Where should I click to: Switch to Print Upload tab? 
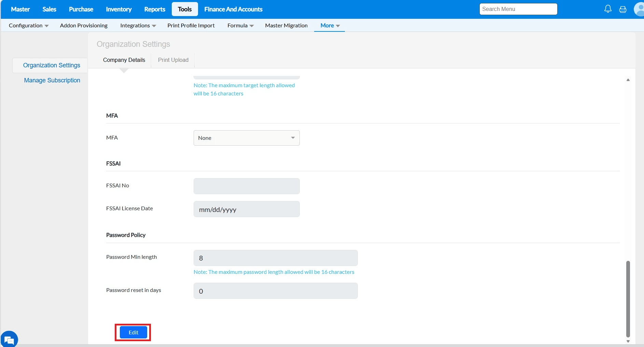[x=173, y=60]
